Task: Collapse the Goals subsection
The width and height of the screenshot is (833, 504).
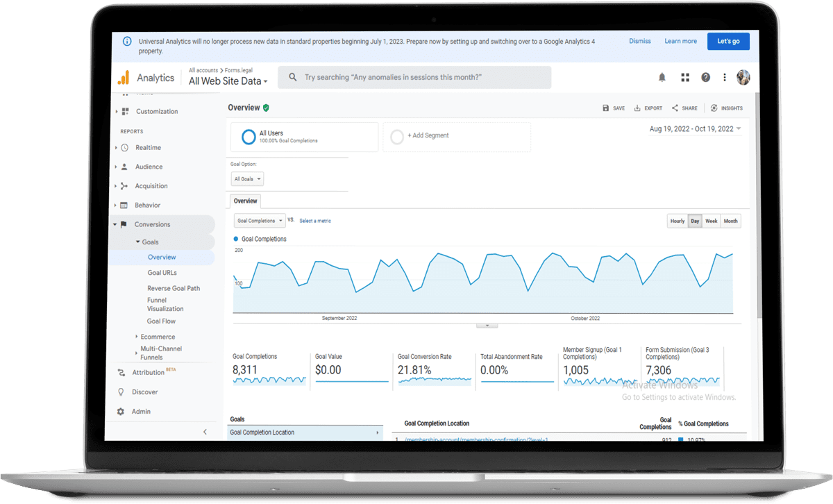Action: tap(137, 242)
